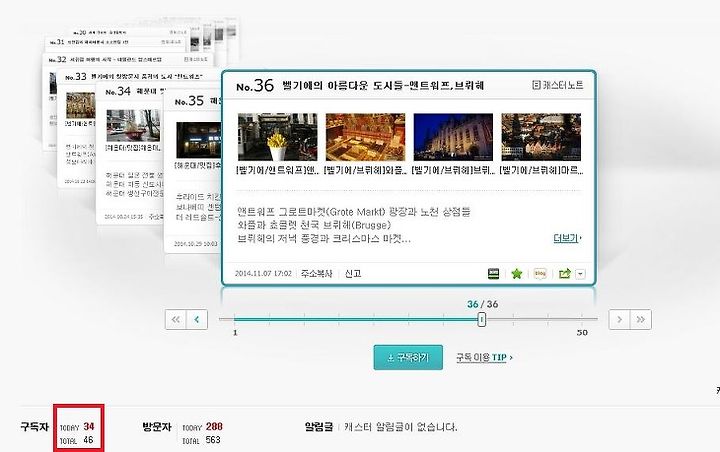
Task: Click the [벨기에/브뤼헤]마르 caption link
Action: (x=541, y=170)
